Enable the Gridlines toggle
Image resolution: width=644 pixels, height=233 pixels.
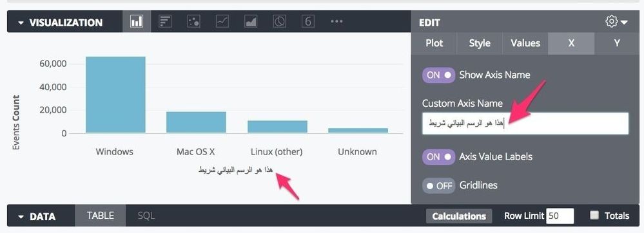tap(438, 185)
